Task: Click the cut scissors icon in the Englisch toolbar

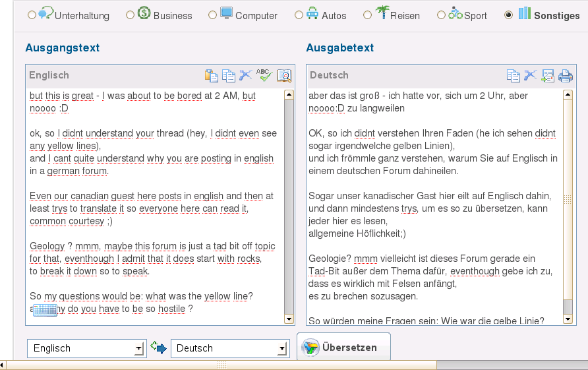Action: point(246,75)
